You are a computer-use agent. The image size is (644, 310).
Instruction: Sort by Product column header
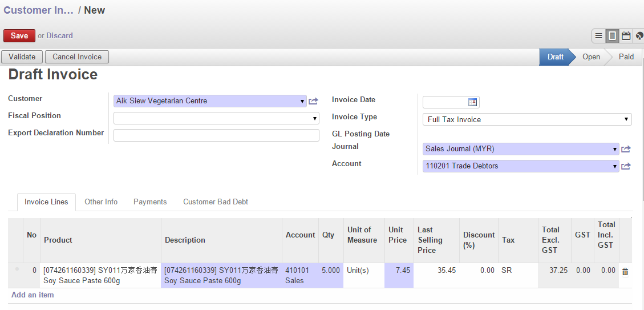pos(100,240)
